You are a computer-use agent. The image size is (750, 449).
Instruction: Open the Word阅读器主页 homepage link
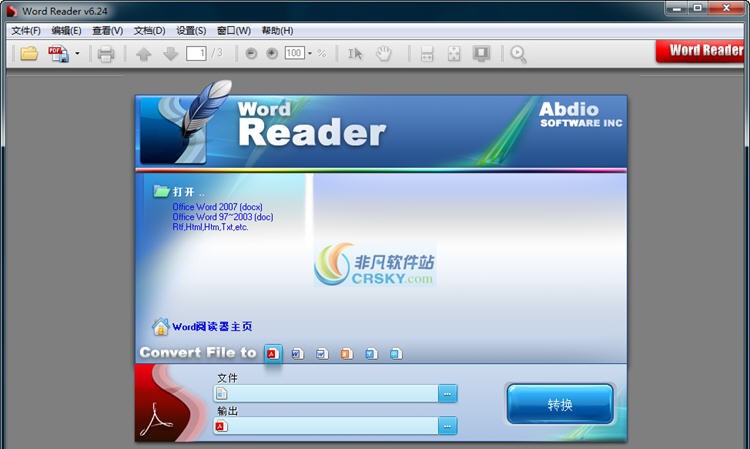(x=202, y=327)
